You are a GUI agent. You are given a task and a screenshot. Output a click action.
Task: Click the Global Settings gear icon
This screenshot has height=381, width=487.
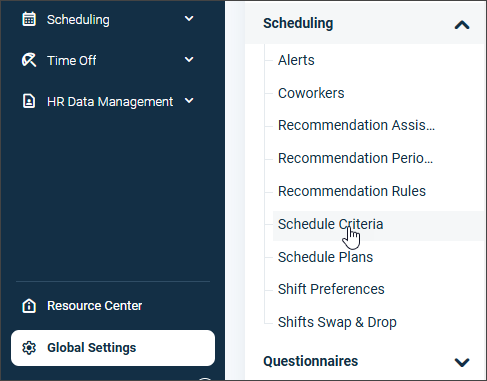point(29,348)
